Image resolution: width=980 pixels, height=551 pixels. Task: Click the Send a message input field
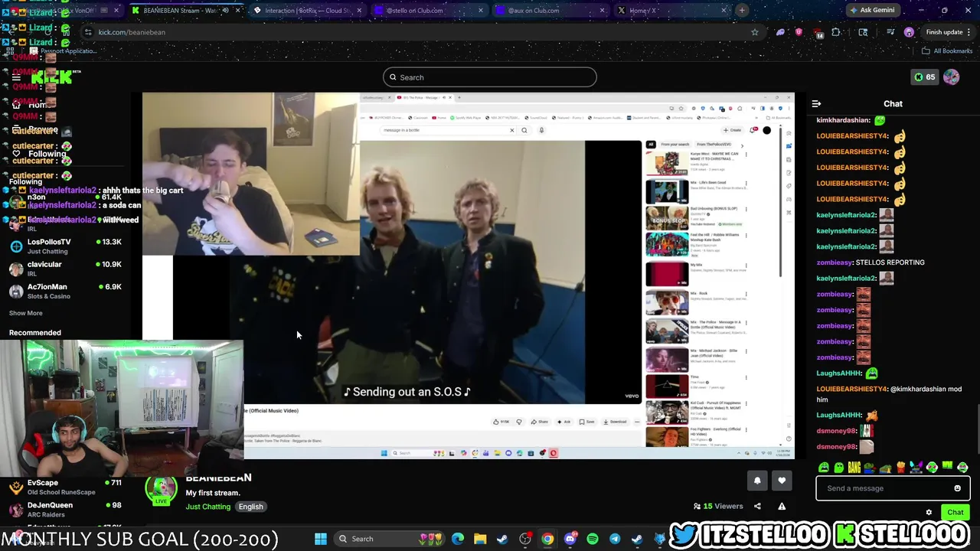893,488
